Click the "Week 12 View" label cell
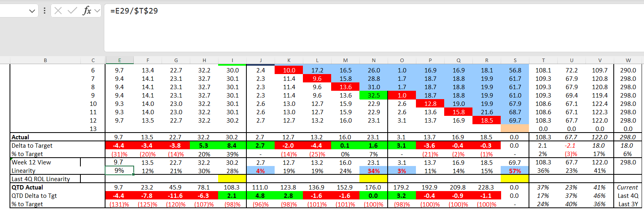 point(45,162)
